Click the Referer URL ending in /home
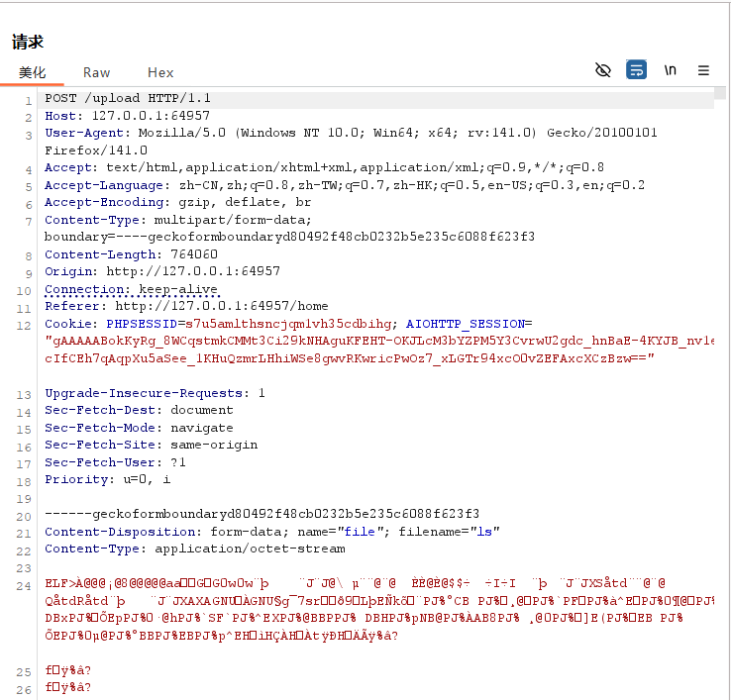This screenshot has width=731, height=700. click(x=222, y=306)
